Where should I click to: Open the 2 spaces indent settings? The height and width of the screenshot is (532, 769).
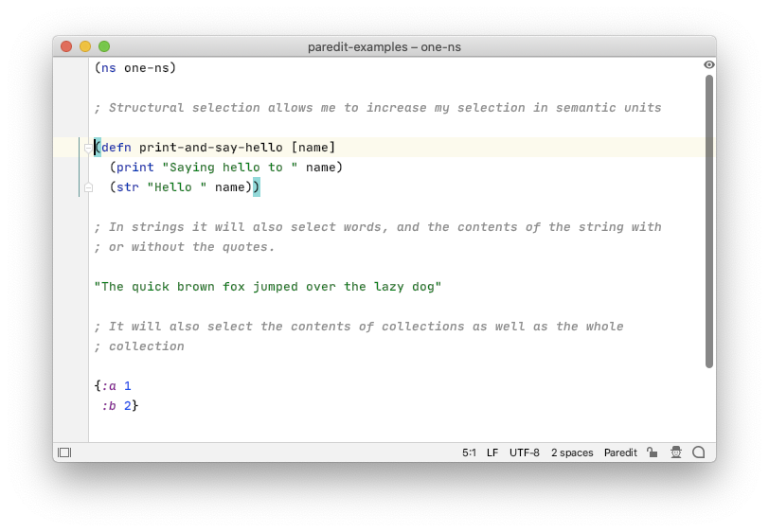pos(572,452)
